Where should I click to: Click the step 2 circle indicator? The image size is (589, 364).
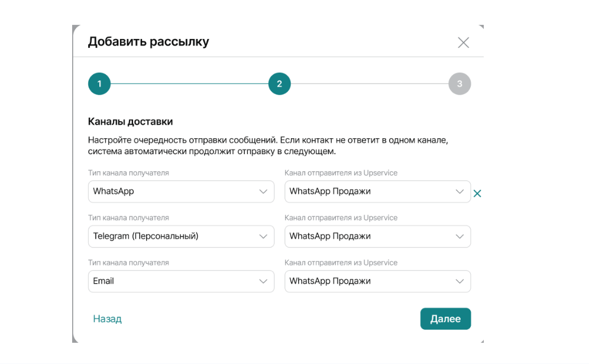(279, 84)
